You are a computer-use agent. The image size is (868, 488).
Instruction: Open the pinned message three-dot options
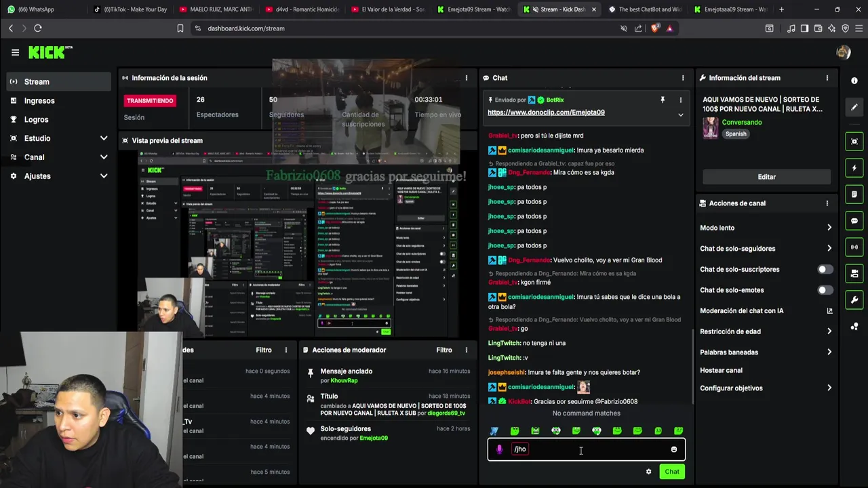click(680, 100)
